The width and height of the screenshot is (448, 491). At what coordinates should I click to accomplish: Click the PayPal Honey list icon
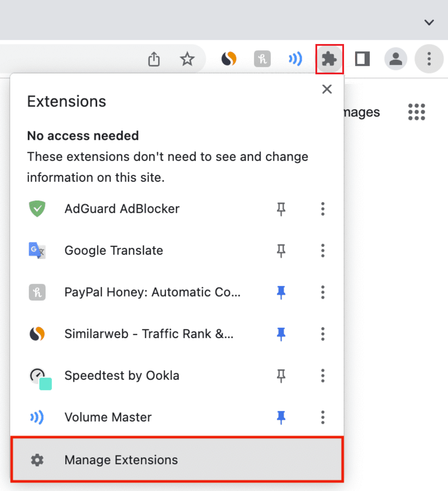37,292
